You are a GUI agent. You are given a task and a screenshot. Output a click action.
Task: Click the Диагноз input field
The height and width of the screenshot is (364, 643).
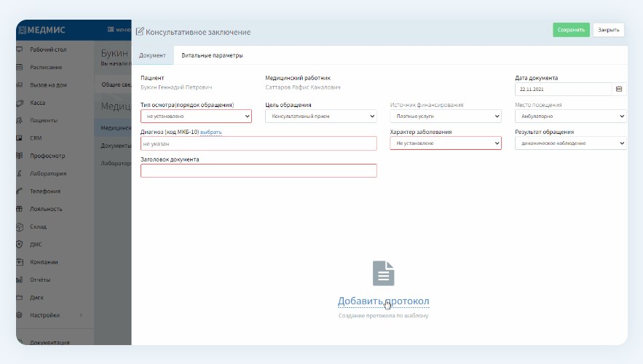(259, 143)
